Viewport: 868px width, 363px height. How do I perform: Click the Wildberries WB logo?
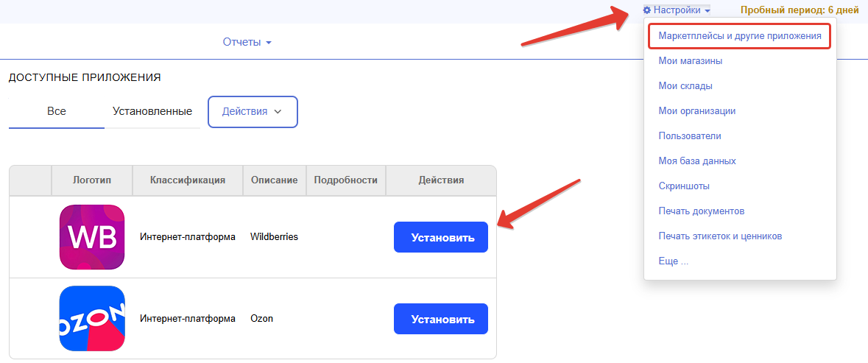pyautogui.click(x=92, y=237)
